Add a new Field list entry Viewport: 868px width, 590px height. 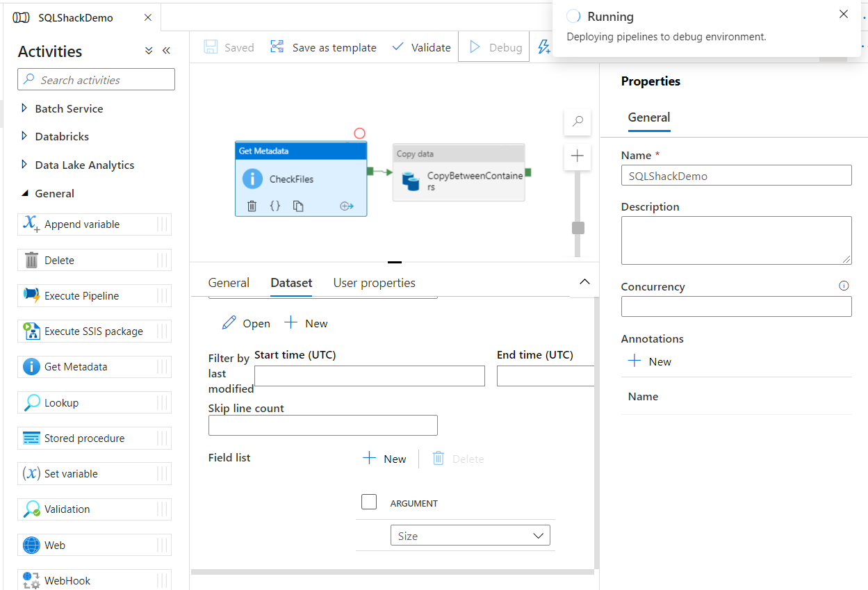pyautogui.click(x=385, y=459)
